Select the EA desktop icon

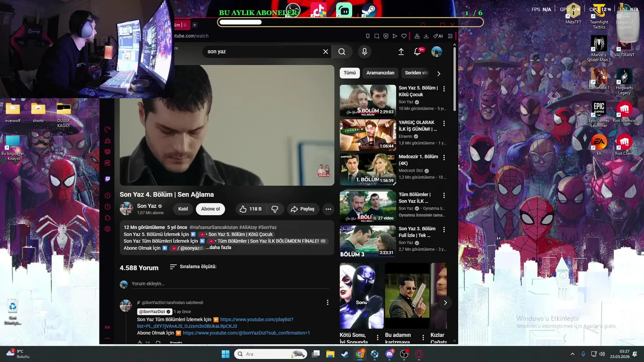(599, 145)
